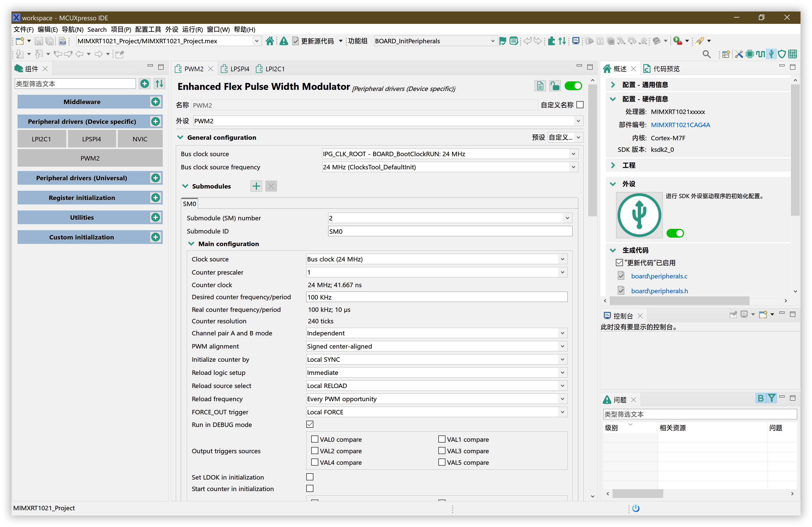Viewport: 812px width, 527px height.
Task: Open the Submodule (SM) number dropdown
Action: pyautogui.click(x=450, y=218)
